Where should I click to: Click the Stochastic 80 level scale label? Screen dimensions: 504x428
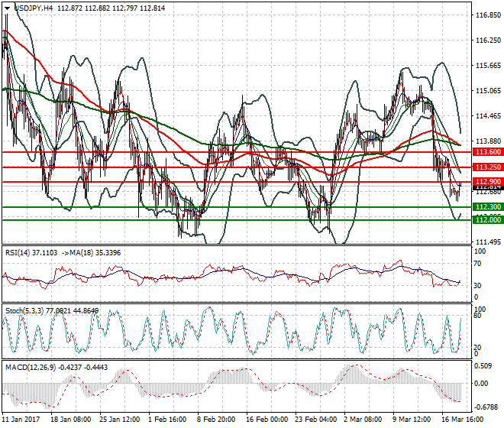tap(478, 315)
